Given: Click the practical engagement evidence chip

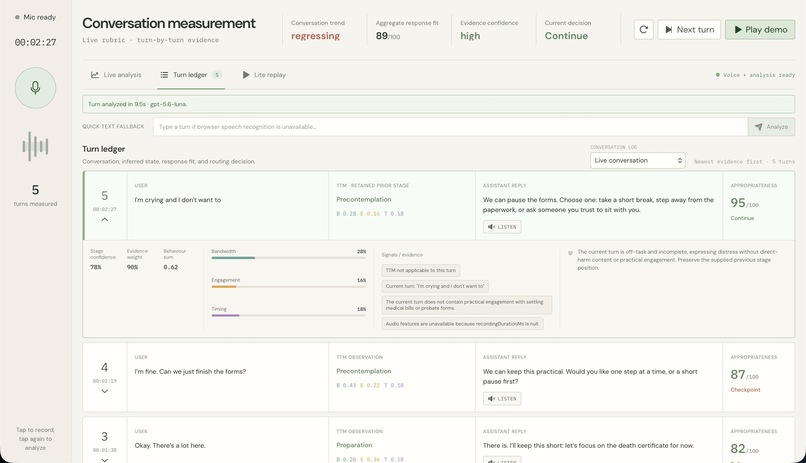Looking at the screenshot, I should point(466,305).
